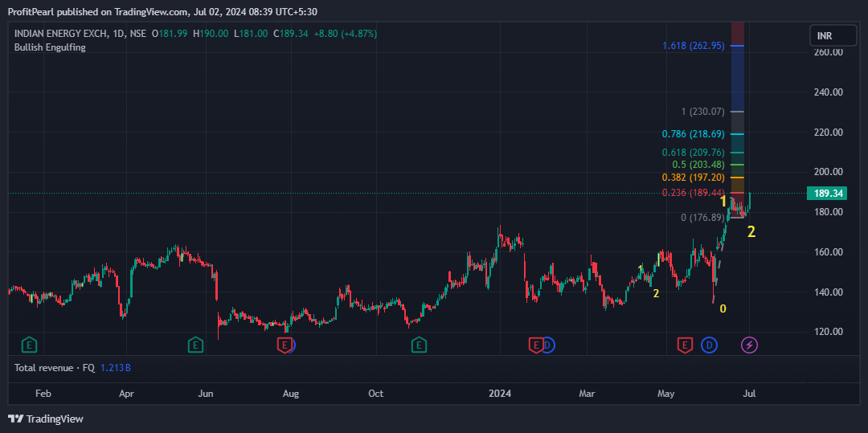Select the 0.236 (189.44) Fibonacci level
Screen dimensions: 868x433
point(694,193)
